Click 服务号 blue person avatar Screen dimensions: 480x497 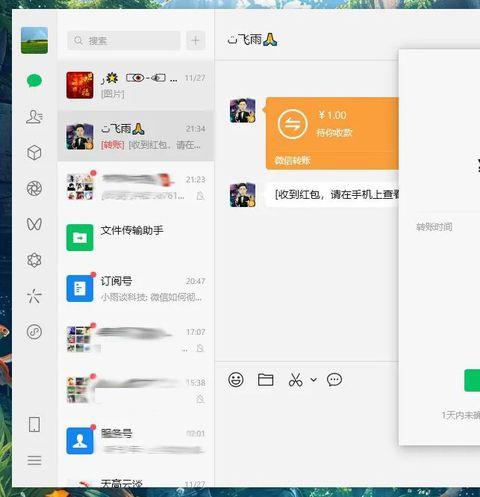click(80, 441)
